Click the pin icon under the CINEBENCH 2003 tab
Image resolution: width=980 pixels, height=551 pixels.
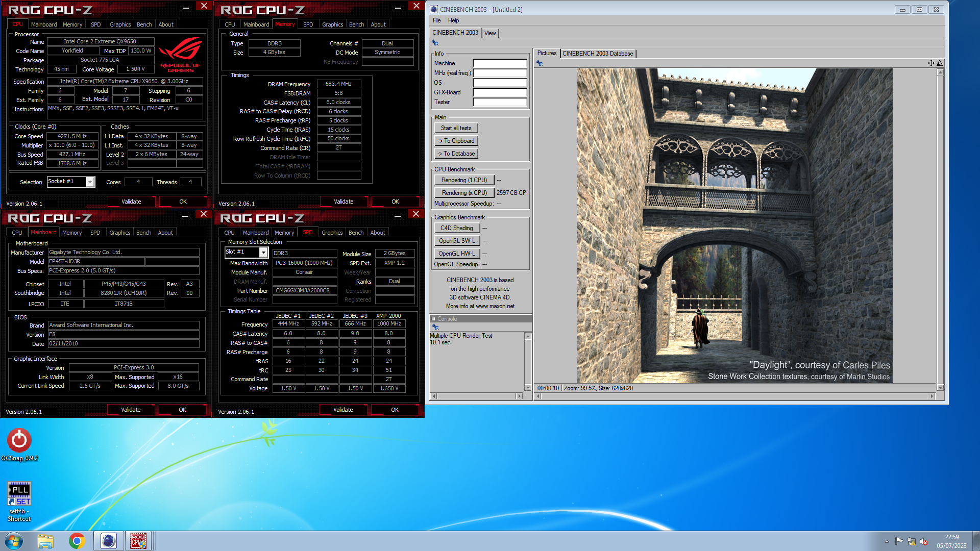click(435, 43)
